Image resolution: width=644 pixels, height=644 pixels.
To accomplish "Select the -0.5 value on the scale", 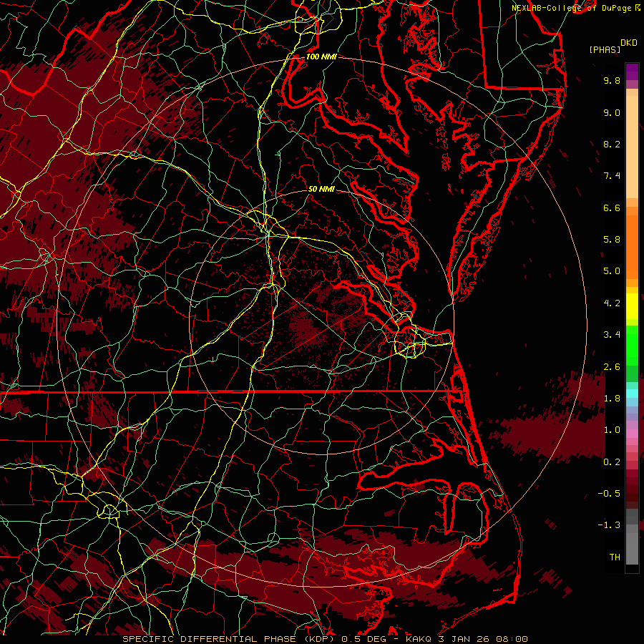I will 609,494.
